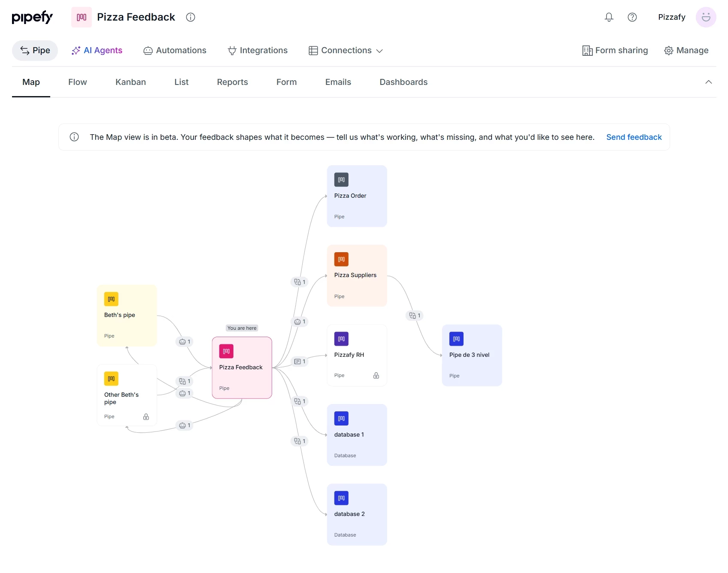Click the Pipe de 3 nivel icon
728x573 pixels.
(456, 339)
